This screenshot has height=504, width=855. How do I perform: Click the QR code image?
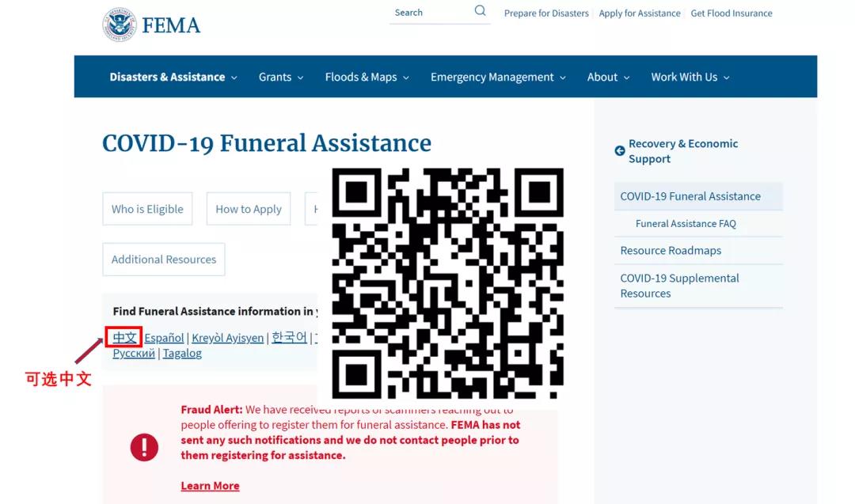(447, 283)
